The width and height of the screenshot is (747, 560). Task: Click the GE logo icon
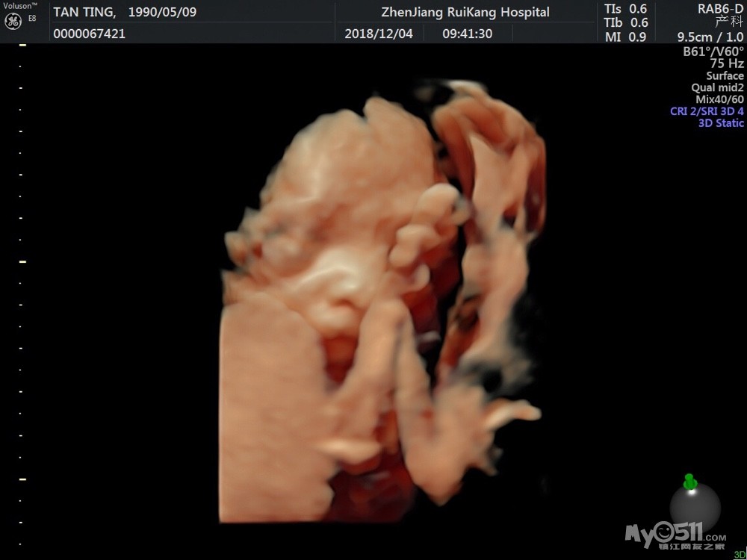pyautogui.click(x=12, y=22)
